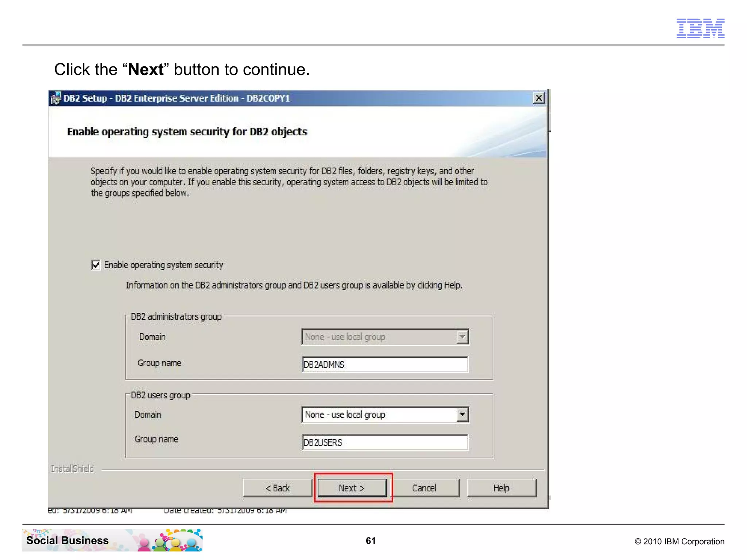Click the Next > button
This screenshot has width=747, height=560.
[352, 488]
